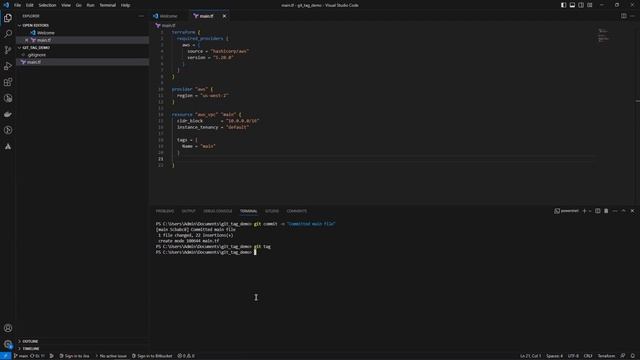Switch to the Comments panel tab
This screenshot has height=360, width=640.
(297, 211)
